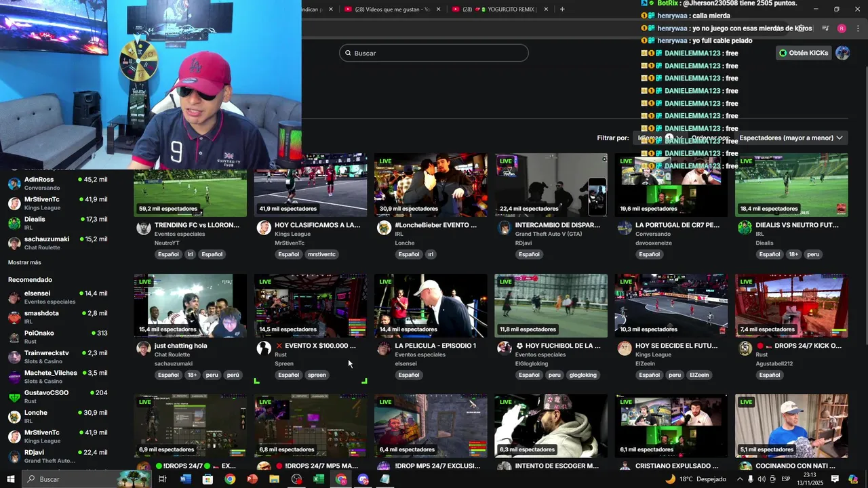This screenshot has width=868, height=488.
Task: Open a new browser tab with plus
Action: (561, 9)
